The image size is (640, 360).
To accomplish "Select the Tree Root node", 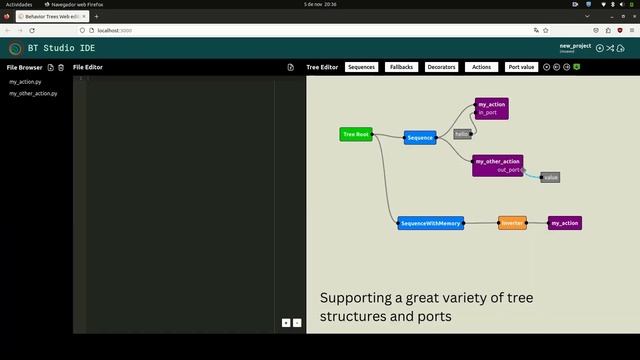I will [356, 134].
